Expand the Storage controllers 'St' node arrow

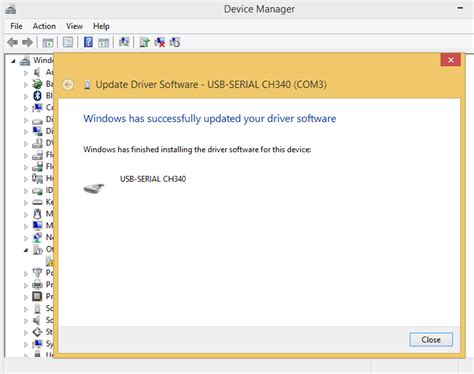coord(26,332)
